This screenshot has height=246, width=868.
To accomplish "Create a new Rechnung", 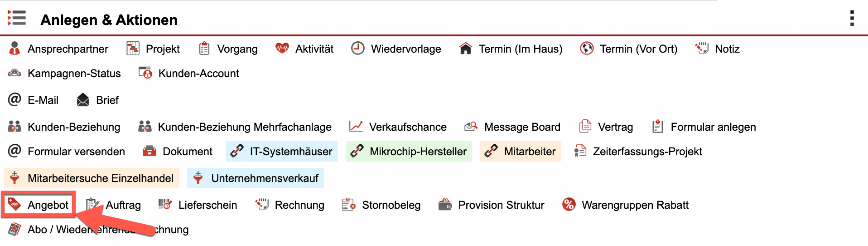I will (x=299, y=205).
